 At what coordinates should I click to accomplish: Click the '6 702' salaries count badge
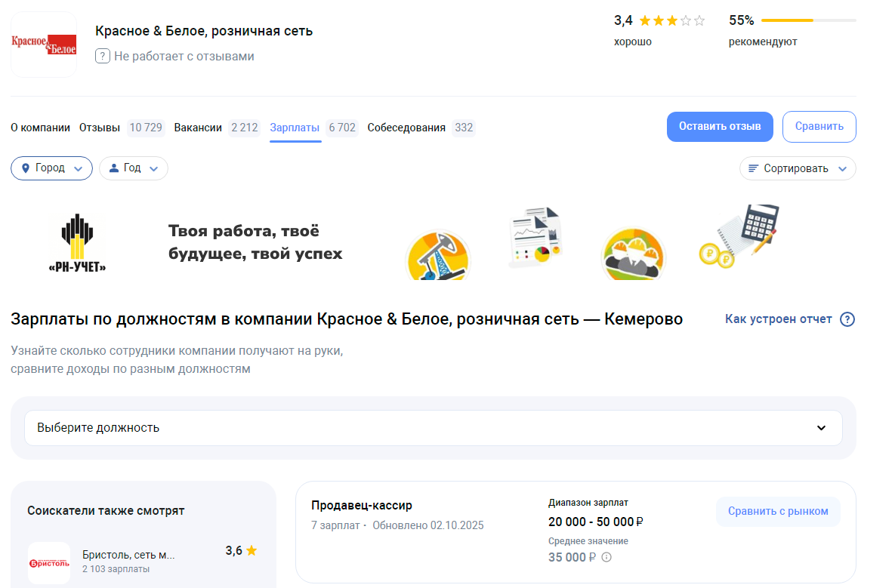click(342, 128)
